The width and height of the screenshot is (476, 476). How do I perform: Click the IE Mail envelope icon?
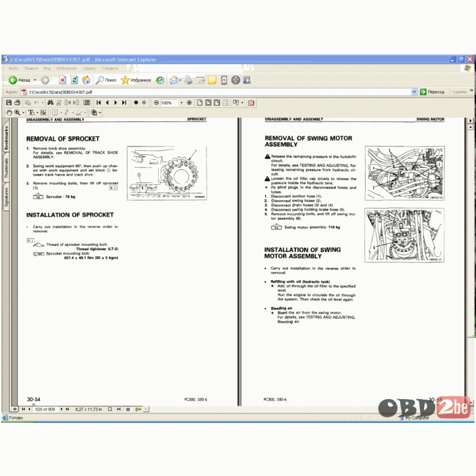click(x=174, y=80)
